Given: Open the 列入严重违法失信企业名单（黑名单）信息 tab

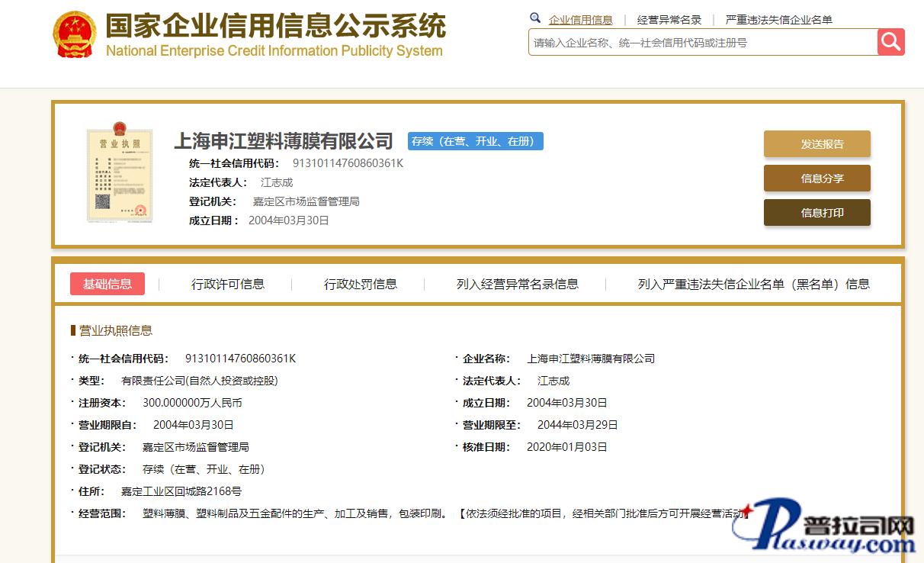Looking at the screenshot, I should 753,284.
